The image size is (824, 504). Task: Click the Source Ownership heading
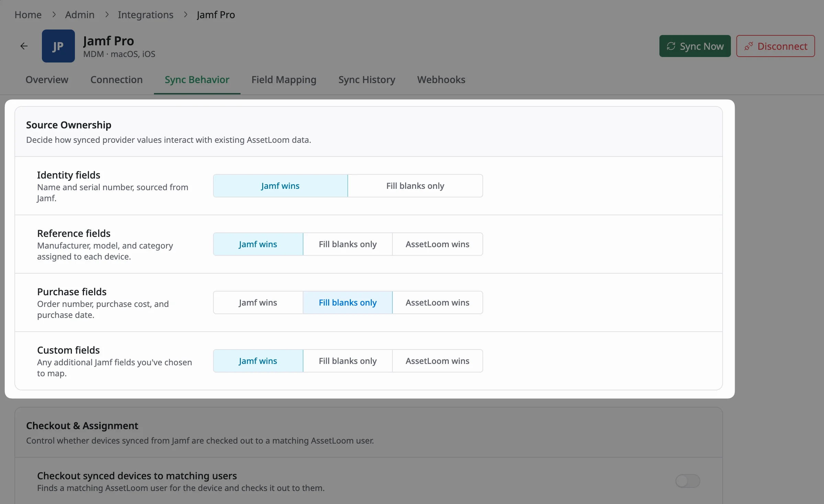point(69,125)
